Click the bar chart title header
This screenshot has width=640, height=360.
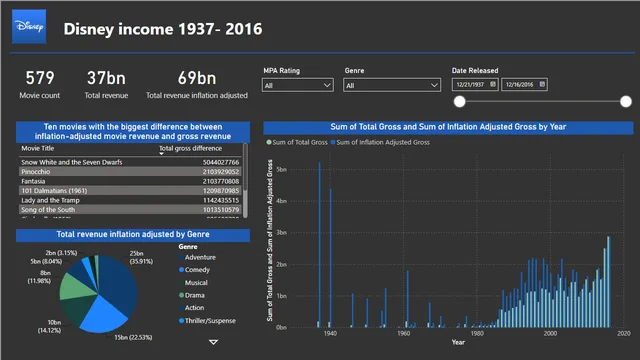click(448, 127)
